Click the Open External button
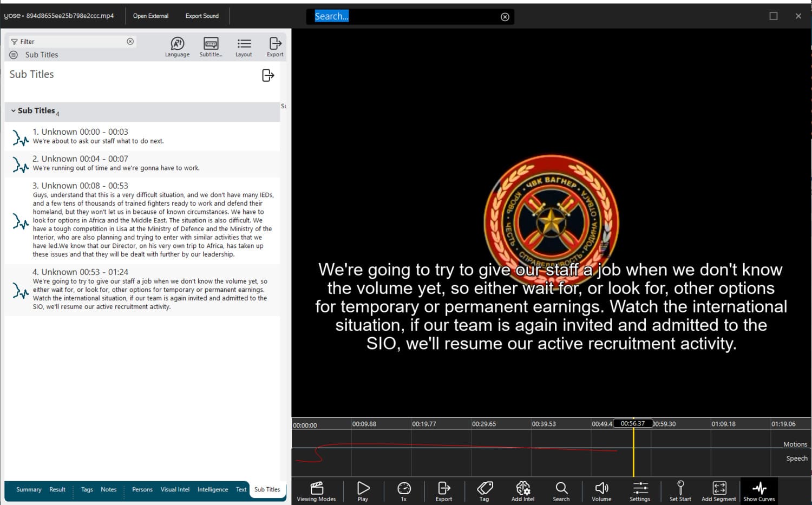The height and width of the screenshot is (505, 812). pos(150,16)
